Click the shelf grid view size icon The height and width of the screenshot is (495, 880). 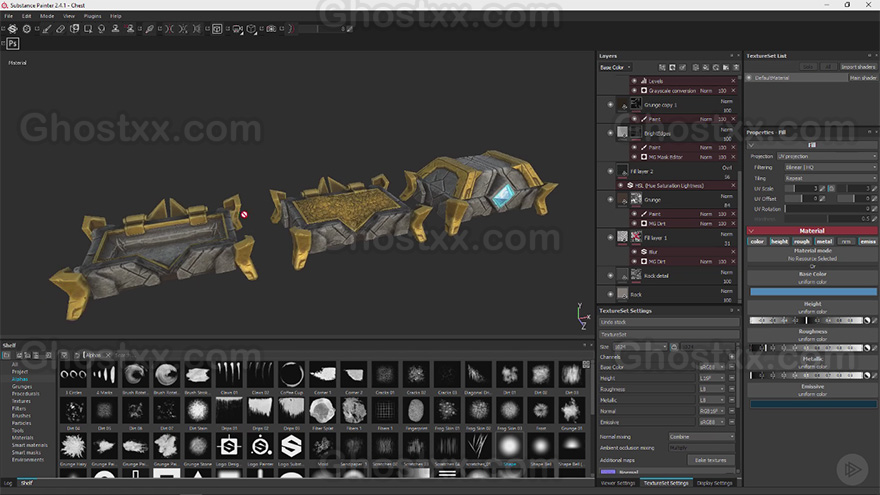click(586, 364)
